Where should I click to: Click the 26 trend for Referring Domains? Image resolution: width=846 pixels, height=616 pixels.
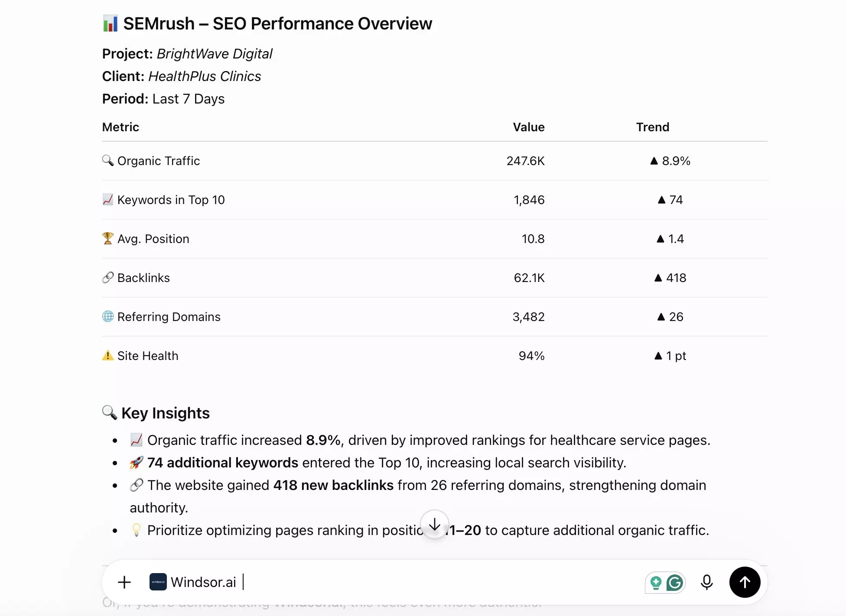coord(670,317)
